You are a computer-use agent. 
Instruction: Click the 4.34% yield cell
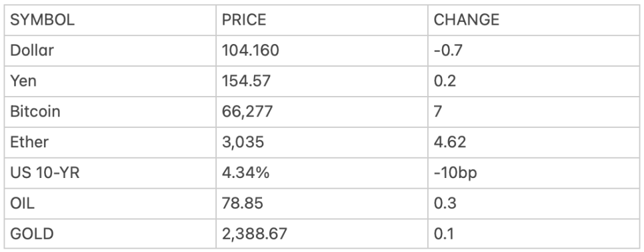(322, 173)
